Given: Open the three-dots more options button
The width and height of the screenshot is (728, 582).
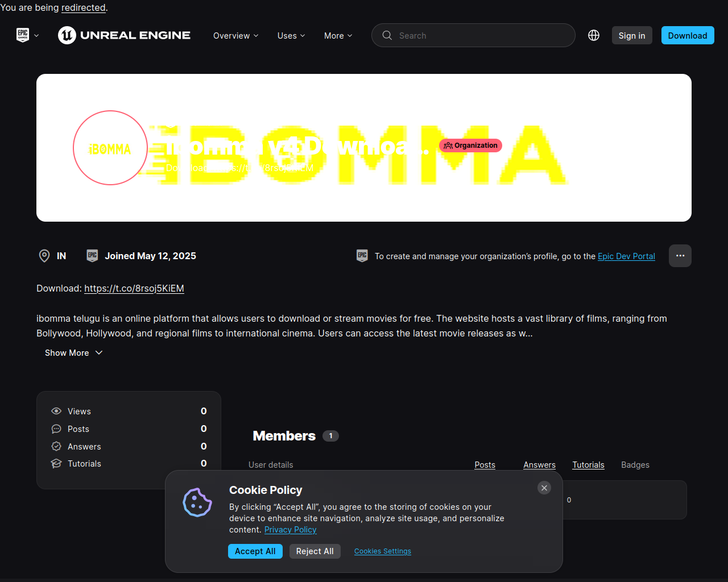Looking at the screenshot, I should pyautogui.click(x=680, y=256).
